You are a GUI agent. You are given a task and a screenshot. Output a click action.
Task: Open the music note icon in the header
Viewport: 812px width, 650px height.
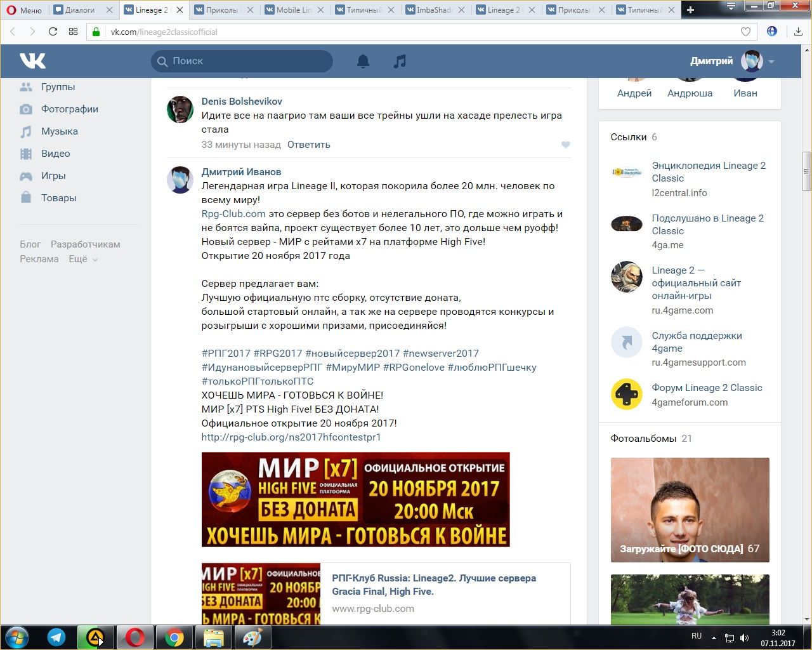pos(400,61)
